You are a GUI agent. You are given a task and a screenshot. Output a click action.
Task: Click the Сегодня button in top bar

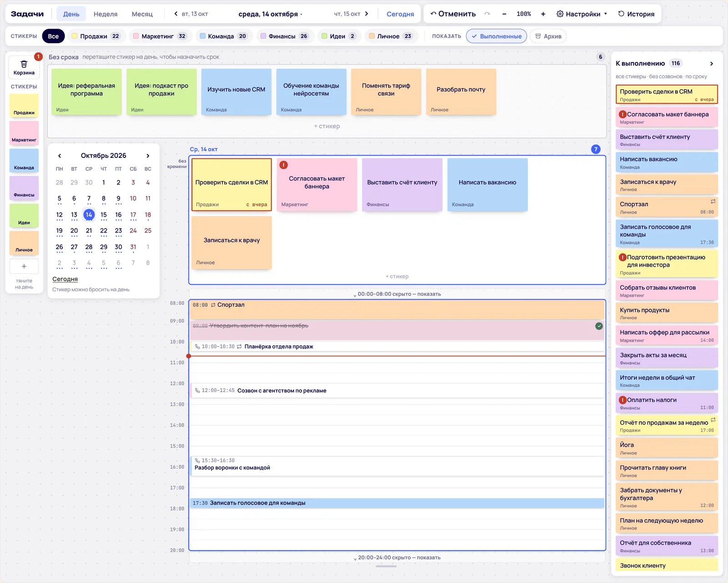click(400, 14)
